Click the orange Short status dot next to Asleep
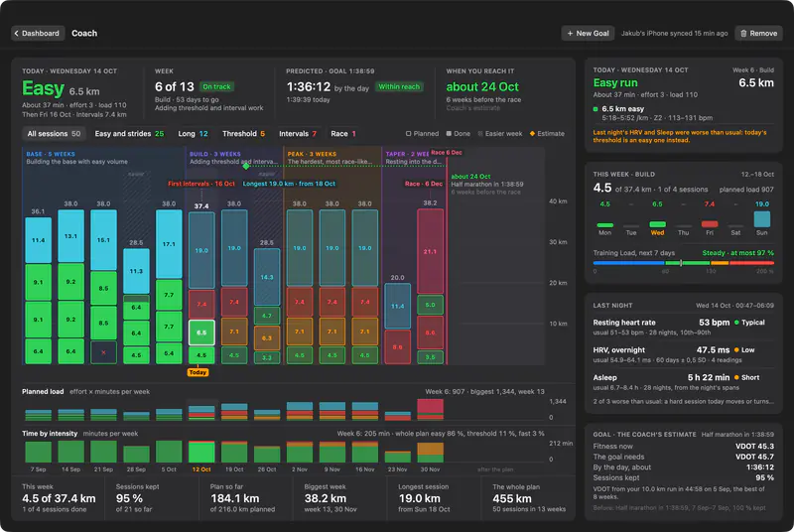 pos(736,377)
